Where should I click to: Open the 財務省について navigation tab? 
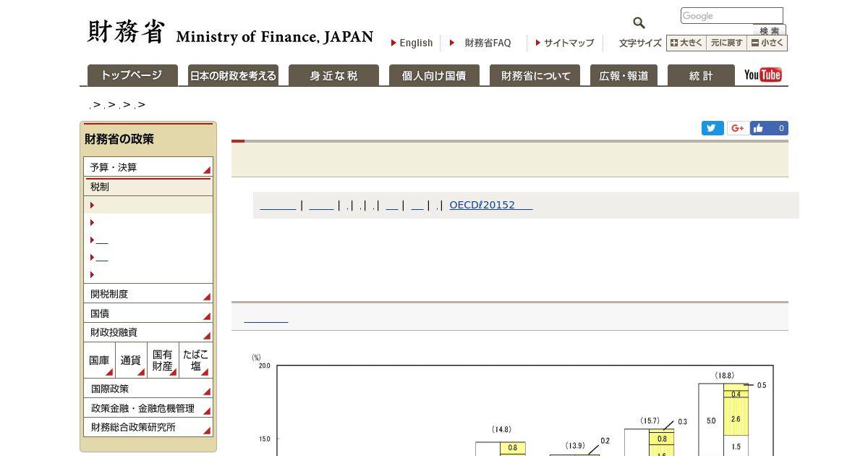[535, 75]
